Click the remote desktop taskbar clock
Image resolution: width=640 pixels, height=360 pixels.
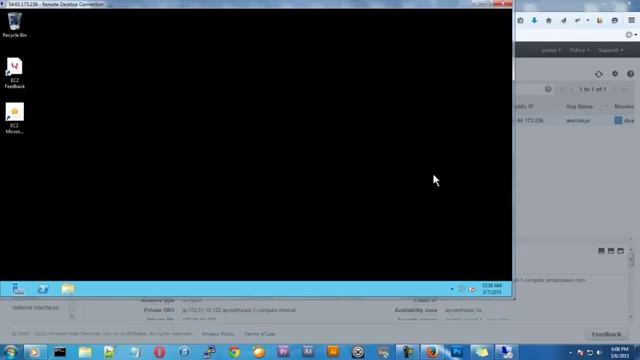[492, 289]
